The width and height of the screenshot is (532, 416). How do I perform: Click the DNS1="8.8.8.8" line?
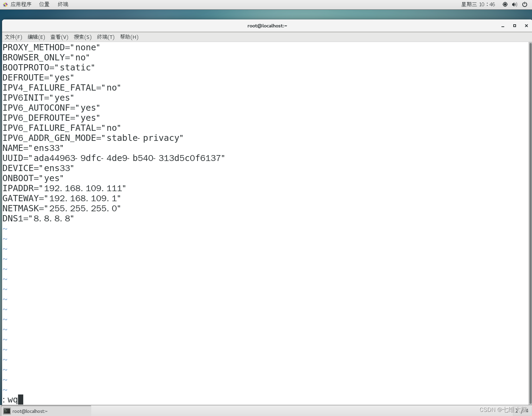(38, 219)
